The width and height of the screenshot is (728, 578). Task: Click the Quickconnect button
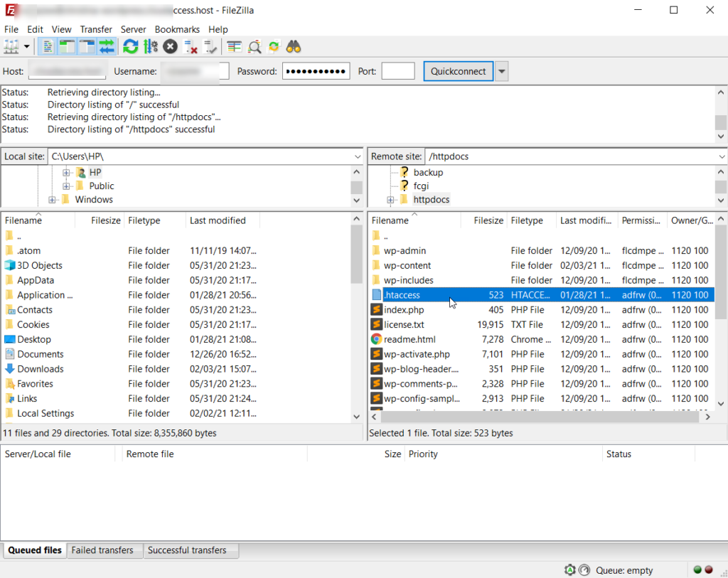coord(459,71)
